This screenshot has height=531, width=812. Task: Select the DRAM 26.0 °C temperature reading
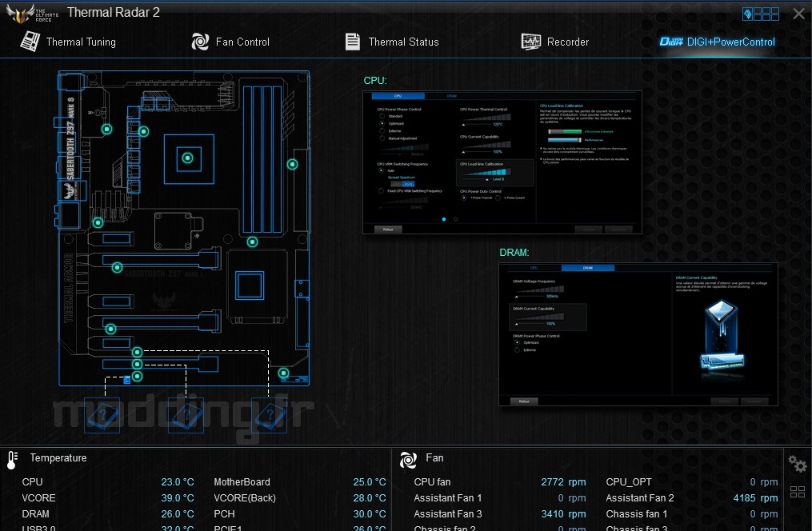click(108, 514)
